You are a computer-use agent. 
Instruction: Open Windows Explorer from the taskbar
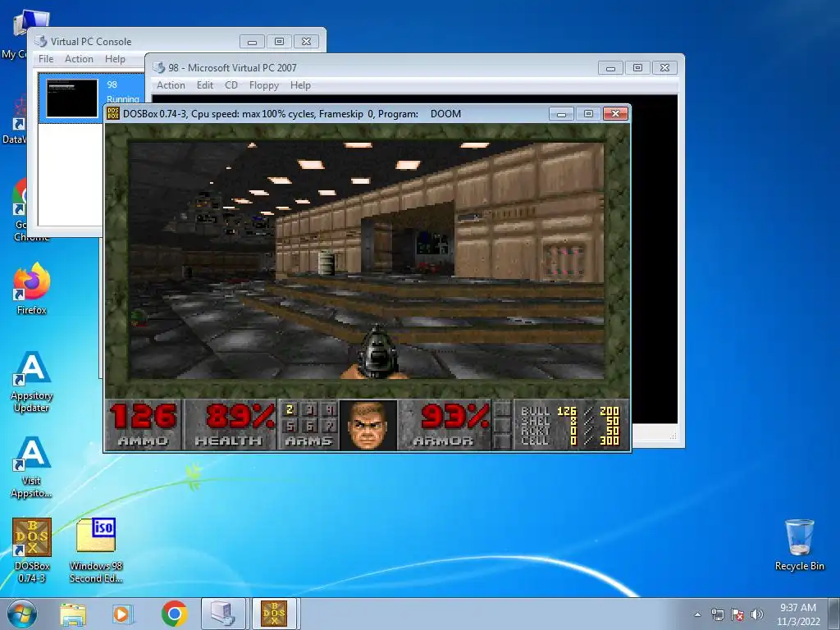tap(73, 614)
